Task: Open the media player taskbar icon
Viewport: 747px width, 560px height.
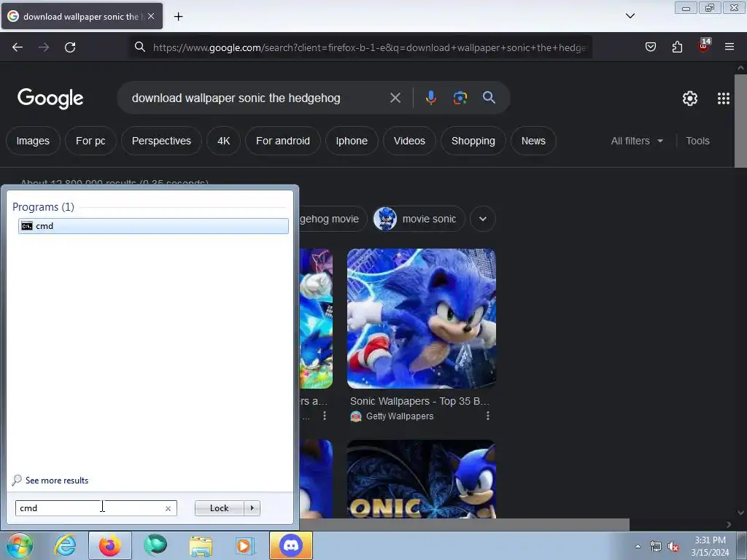Action: coord(245,545)
